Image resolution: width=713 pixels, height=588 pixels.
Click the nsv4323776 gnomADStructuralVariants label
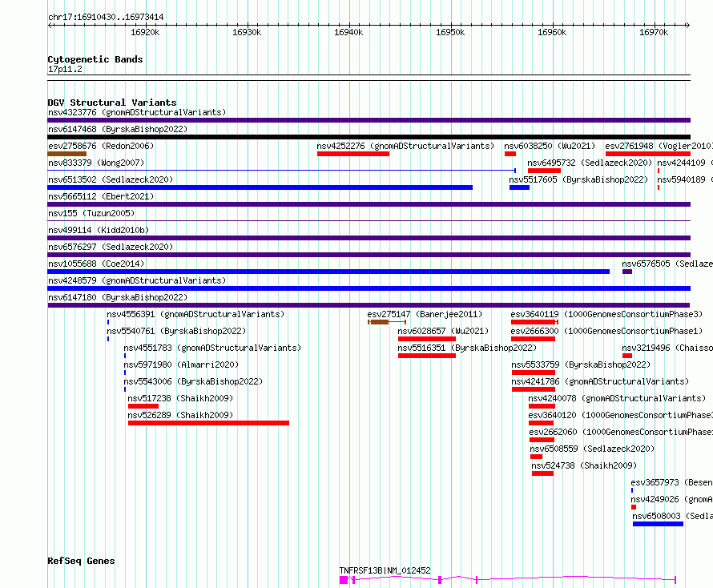(x=137, y=112)
